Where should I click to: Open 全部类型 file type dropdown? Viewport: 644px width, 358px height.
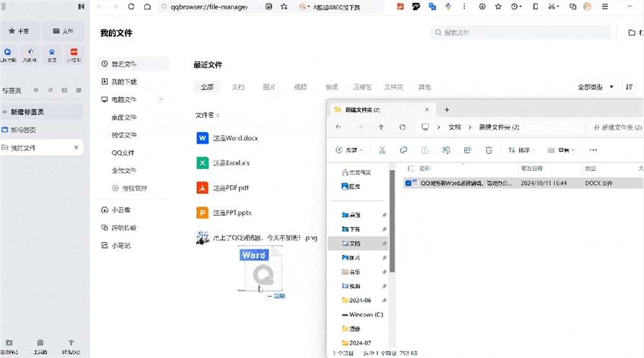(x=596, y=87)
